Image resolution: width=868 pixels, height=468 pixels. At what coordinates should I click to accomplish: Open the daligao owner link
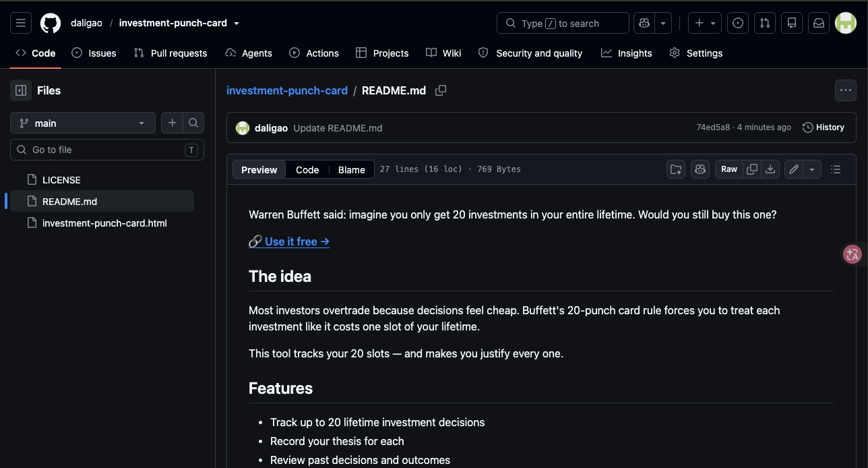pyautogui.click(x=86, y=23)
